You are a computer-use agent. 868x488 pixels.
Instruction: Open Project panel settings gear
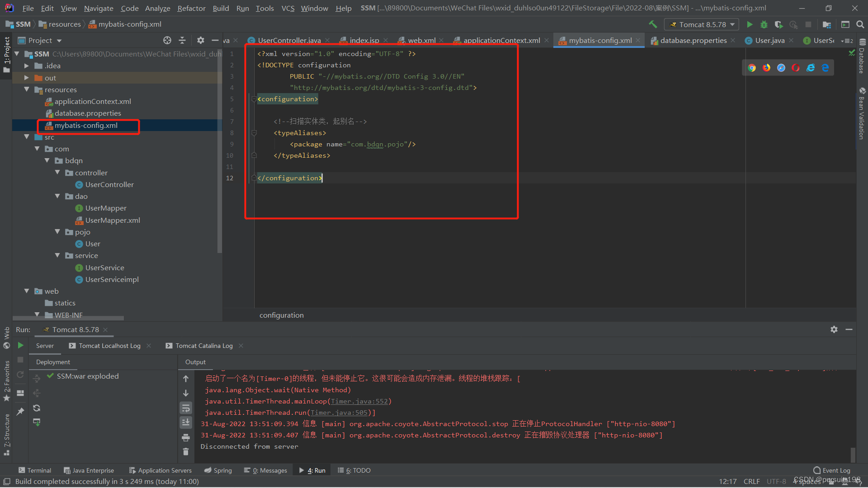click(x=201, y=40)
